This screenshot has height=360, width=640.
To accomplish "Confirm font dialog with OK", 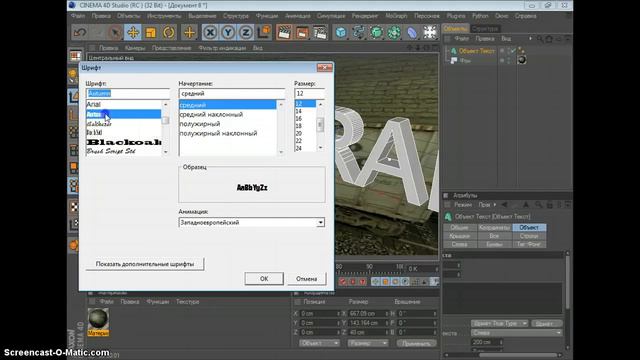I will [x=264, y=279].
